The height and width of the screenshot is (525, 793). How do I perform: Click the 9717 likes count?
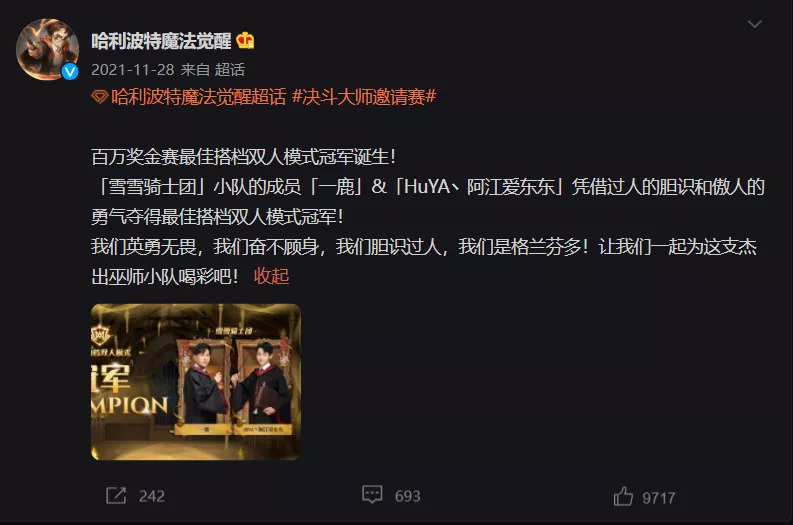(x=659, y=498)
